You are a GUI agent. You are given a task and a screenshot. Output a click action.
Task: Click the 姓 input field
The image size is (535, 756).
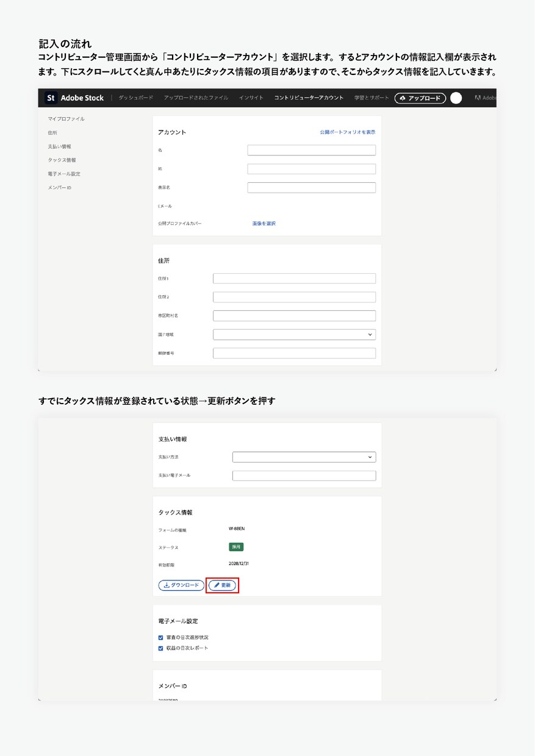point(311,169)
